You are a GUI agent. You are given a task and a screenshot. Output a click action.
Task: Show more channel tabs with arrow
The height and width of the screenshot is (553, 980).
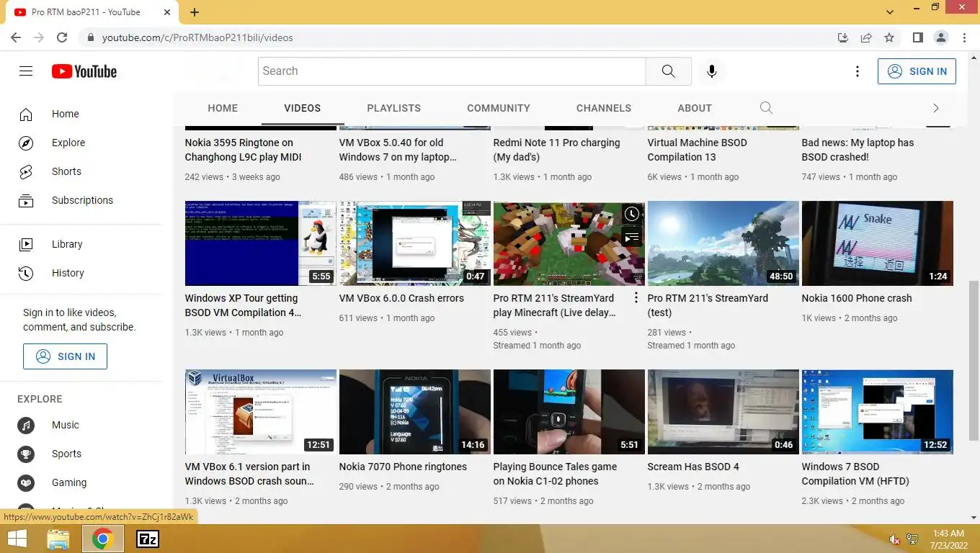point(936,108)
